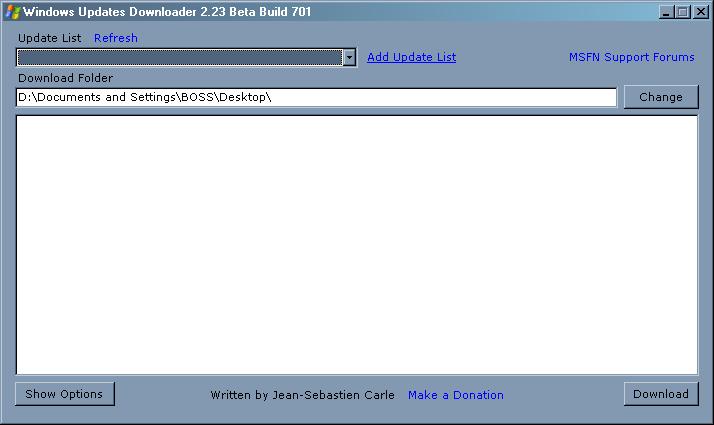Click inside the Update List combo box
The width and height of the screenshot is (714, 425).
click(178, 58)
